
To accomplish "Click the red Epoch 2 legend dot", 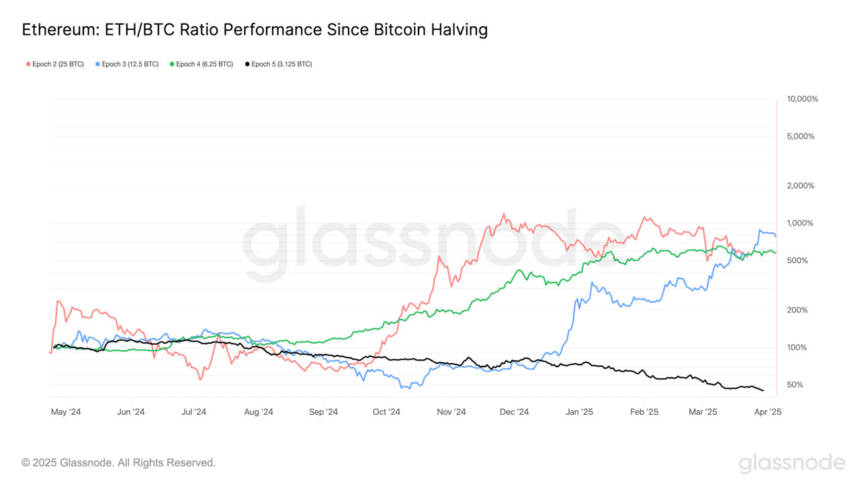I will point(28,64).
